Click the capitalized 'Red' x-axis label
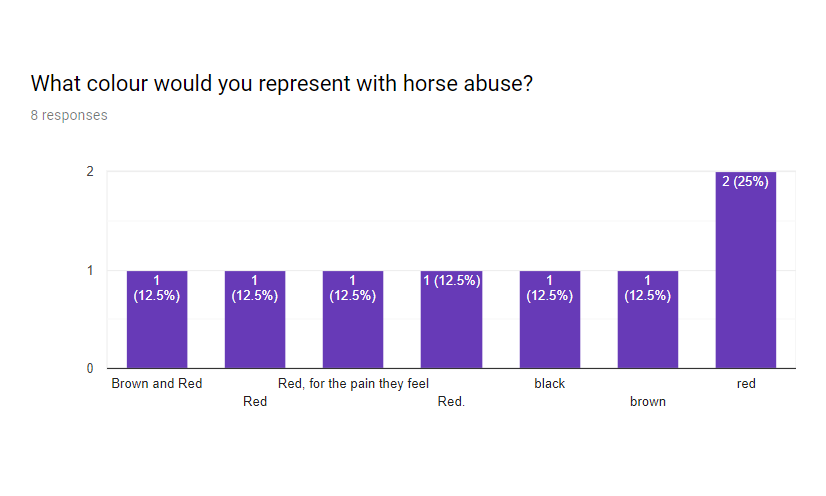Viewport: 826px width, 496px height. tap(255, 402)
